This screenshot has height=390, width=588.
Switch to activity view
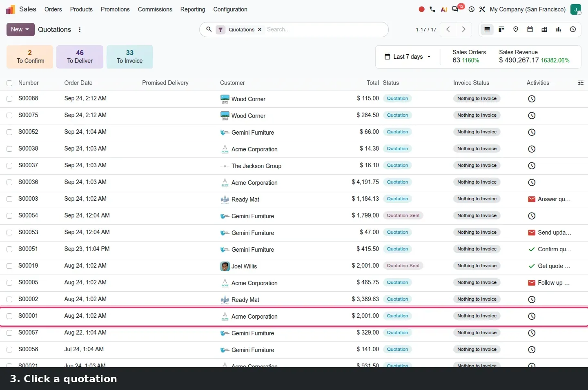point(573,29)
